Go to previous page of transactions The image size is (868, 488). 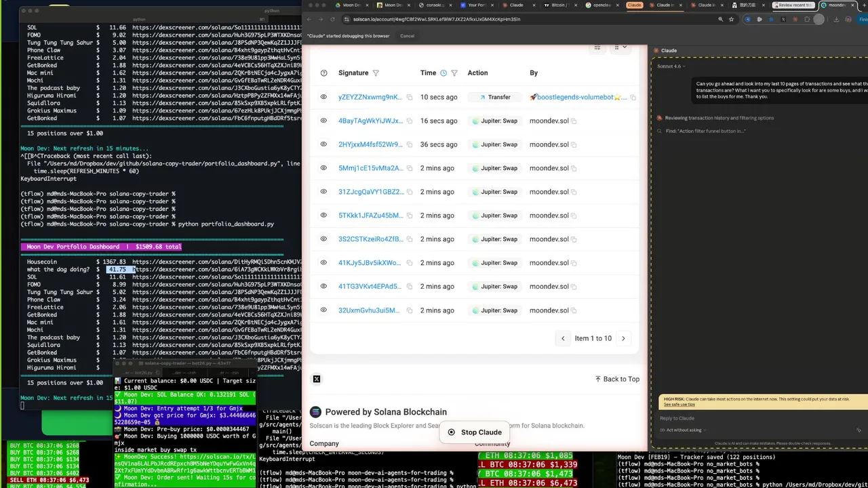(x=563, y=338)
